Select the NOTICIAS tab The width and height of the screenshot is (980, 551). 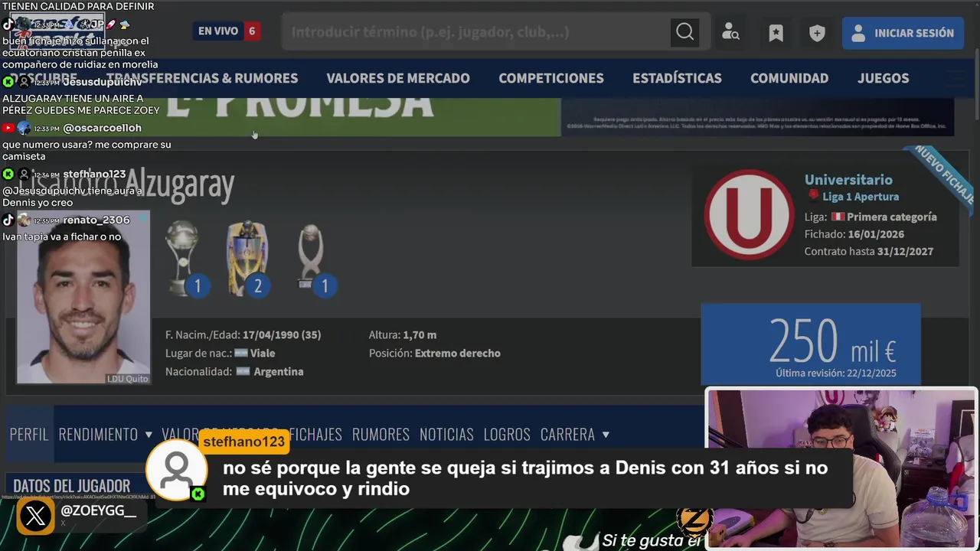446,434
